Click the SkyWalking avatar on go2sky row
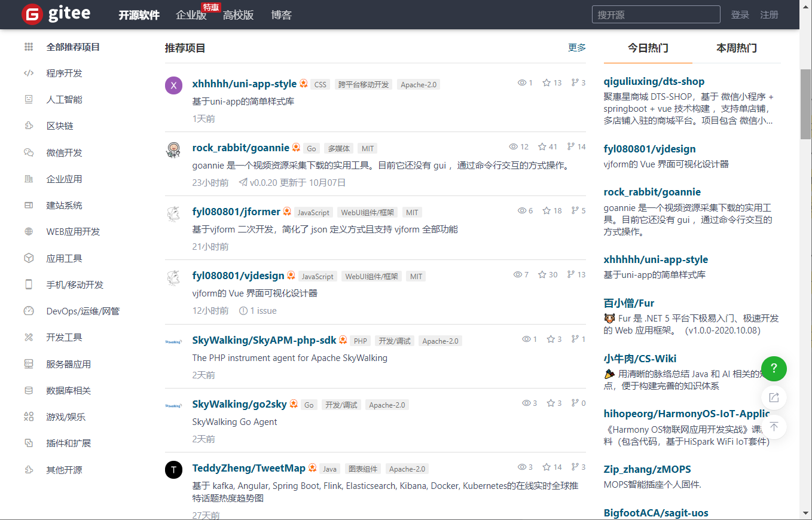This screenshot has height=520, width=812. (x=173, y=406)
